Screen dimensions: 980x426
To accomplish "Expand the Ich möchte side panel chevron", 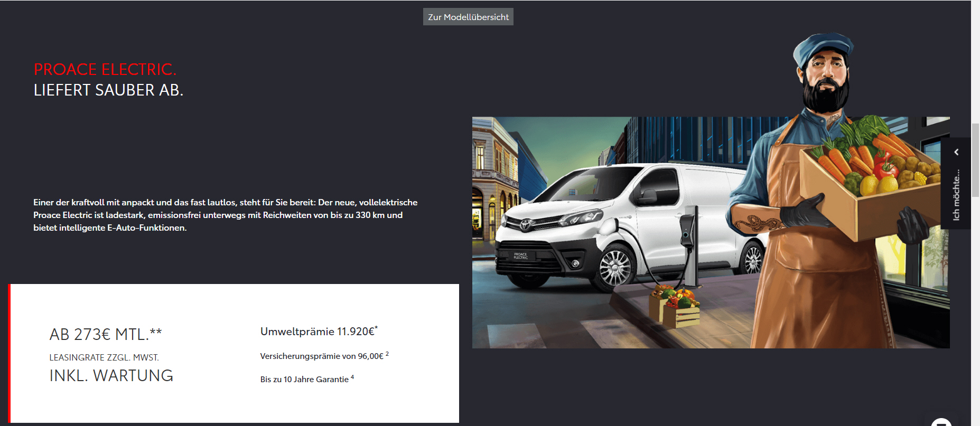I will tap(956, 152).
